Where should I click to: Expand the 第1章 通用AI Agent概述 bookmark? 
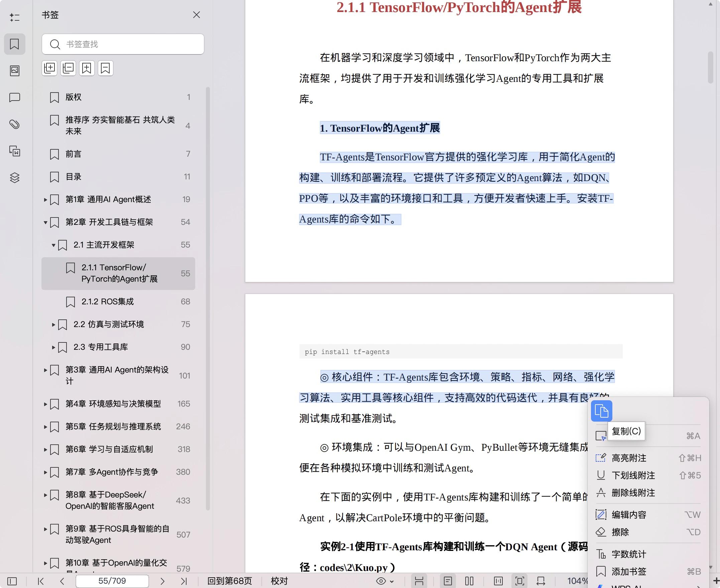click(45, 200)
